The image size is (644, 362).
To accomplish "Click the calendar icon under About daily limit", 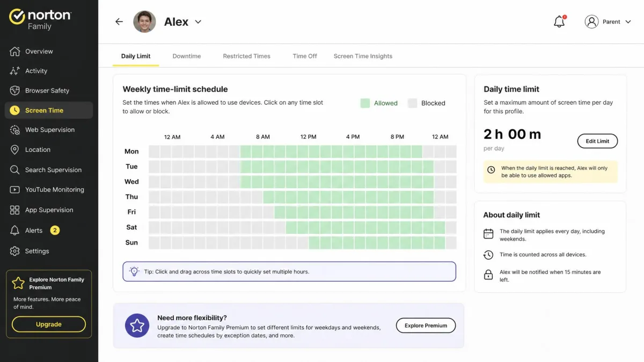I will (488, 234).
